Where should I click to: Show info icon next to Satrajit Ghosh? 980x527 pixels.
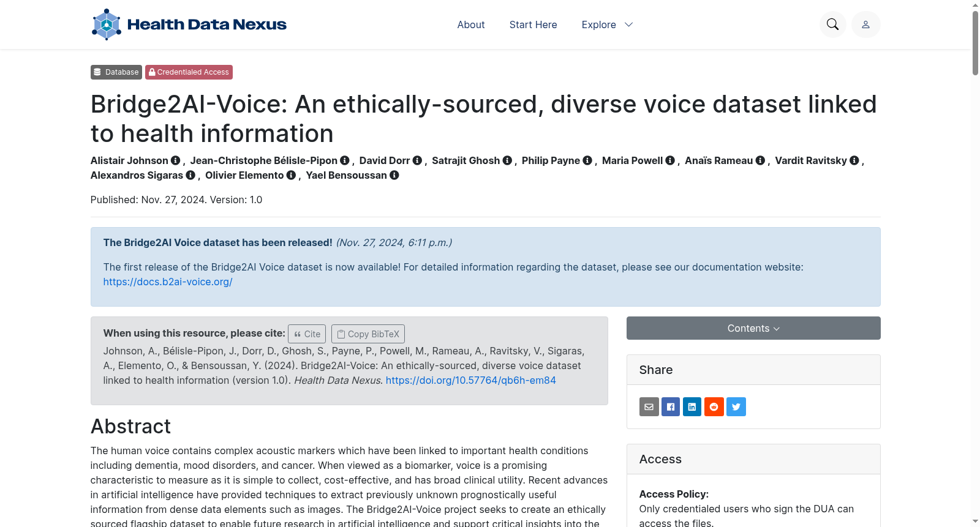[507, 160]
